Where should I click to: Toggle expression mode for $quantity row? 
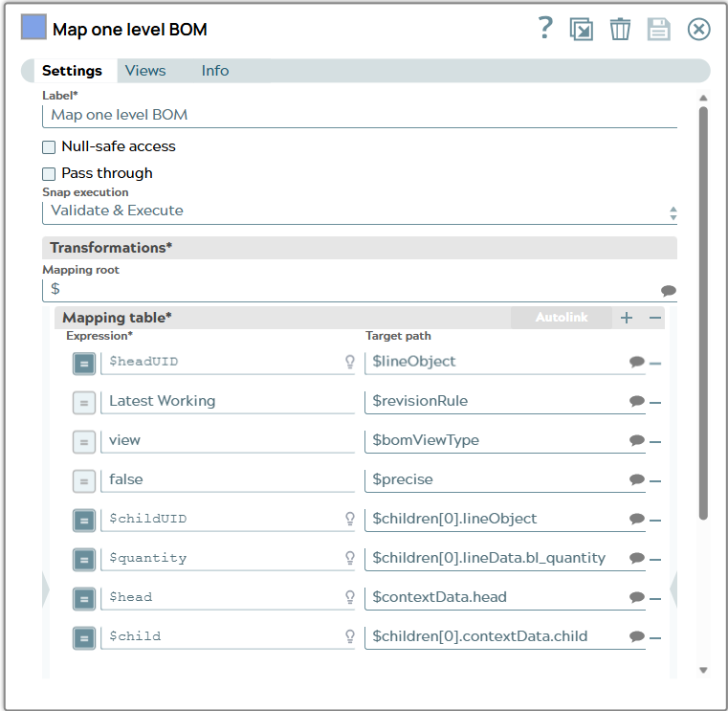[84, 560]
